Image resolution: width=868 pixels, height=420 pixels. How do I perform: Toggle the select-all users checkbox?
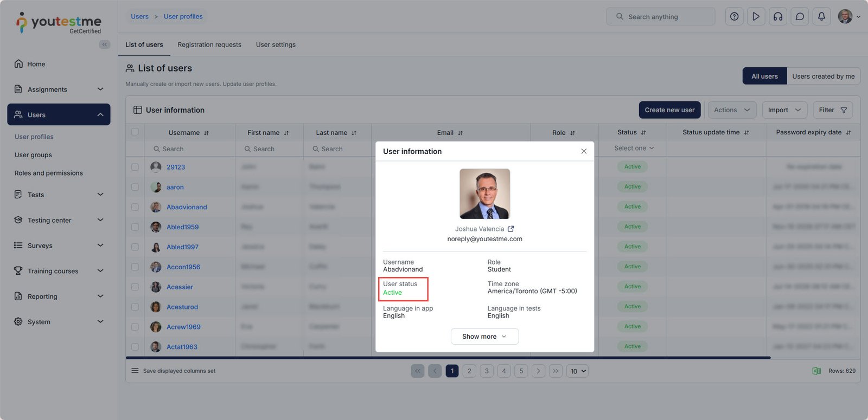(135, 132)
